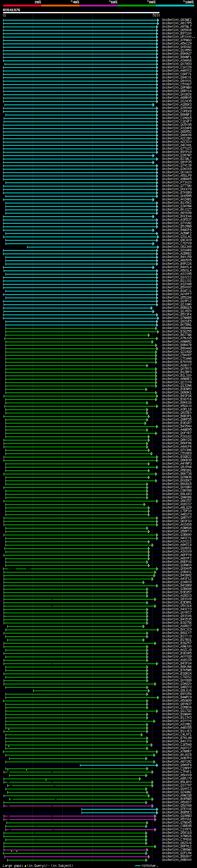Select the text UniRef100_B8ANF1
This screenshot has width=197, height=868.
[177, 57]
